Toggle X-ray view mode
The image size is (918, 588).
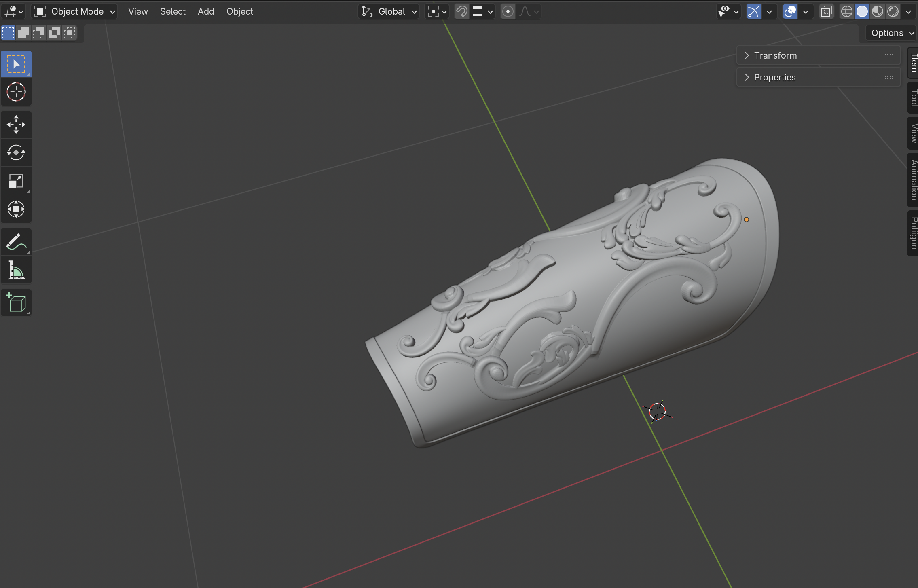click(x=826, y=11)
